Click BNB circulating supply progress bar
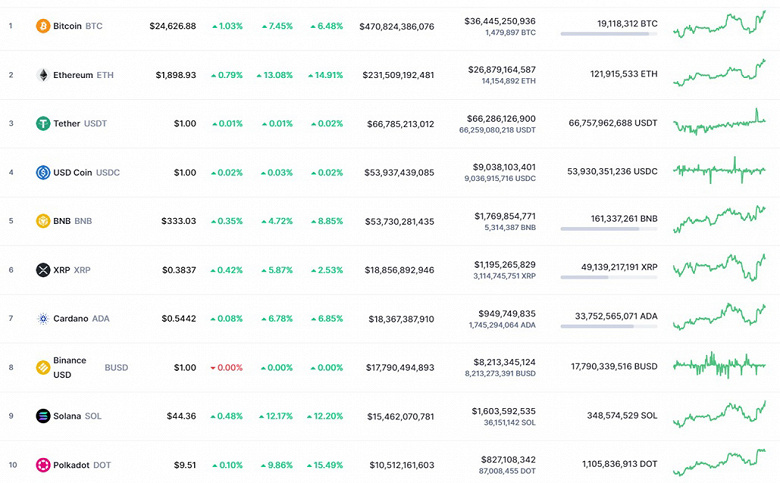780x483 pixels. [x=608, y=228]
